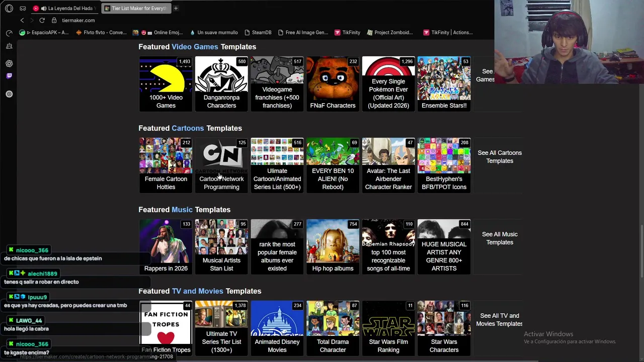This screenshot has height=362, width=644.
Task: Open the EspacioAPK bookmark
Action: point(44,32)
